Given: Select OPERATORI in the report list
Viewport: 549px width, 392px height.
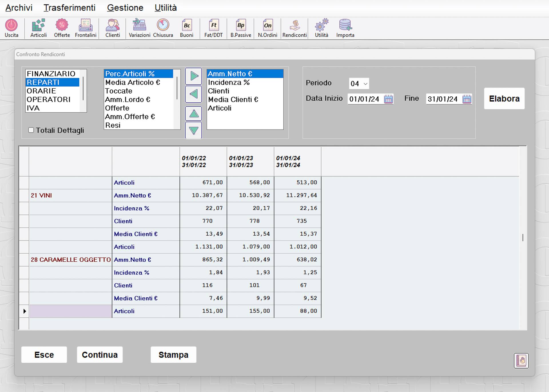Looking at the screenshot, I should [x=52, y=100].
